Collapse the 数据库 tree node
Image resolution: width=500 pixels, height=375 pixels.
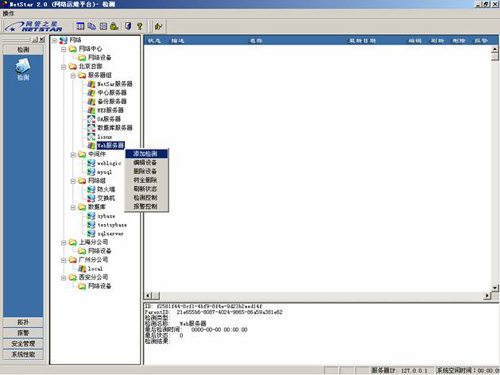click(73, 207)
